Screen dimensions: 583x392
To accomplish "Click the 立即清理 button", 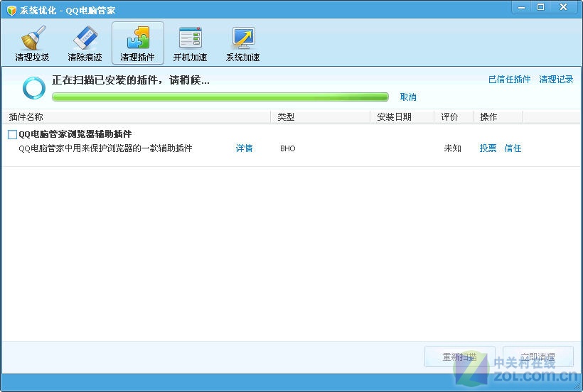I will click(x=538, y=356).
